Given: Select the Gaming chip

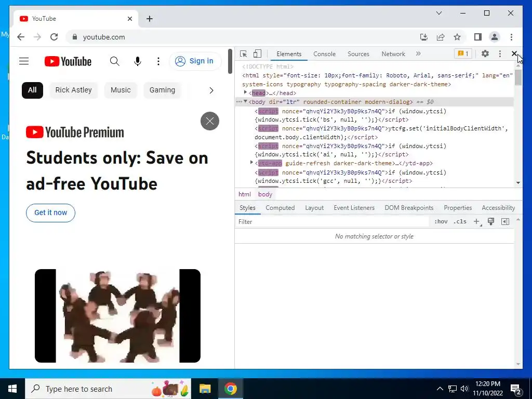Looking at the screenshot, I should 162,90.
